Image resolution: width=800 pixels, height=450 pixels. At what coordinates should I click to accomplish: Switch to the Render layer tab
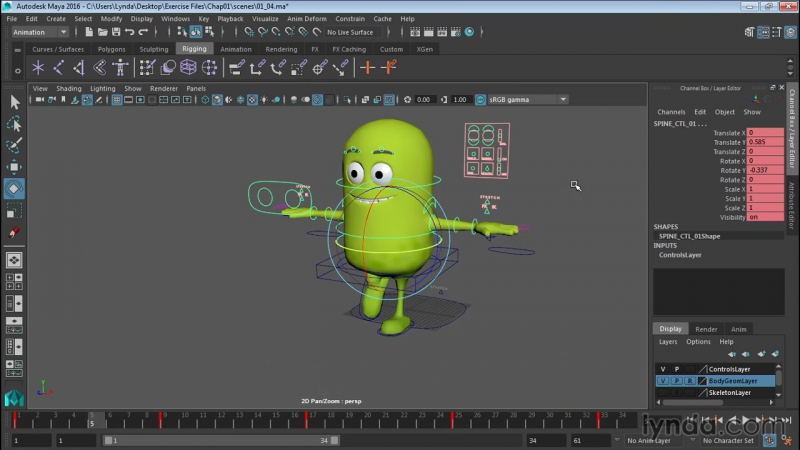[x=706, y=329]
